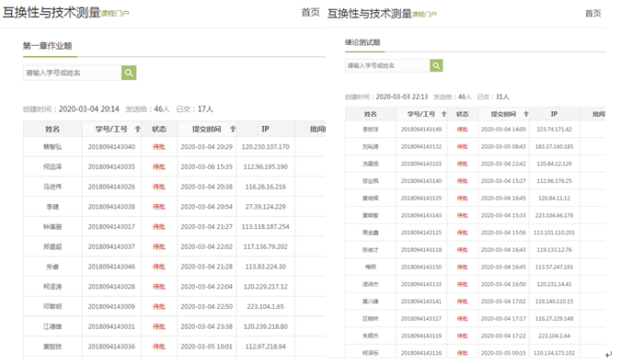
Task: Select student ID 2018094143046
Action: click(x=111, y=267)
